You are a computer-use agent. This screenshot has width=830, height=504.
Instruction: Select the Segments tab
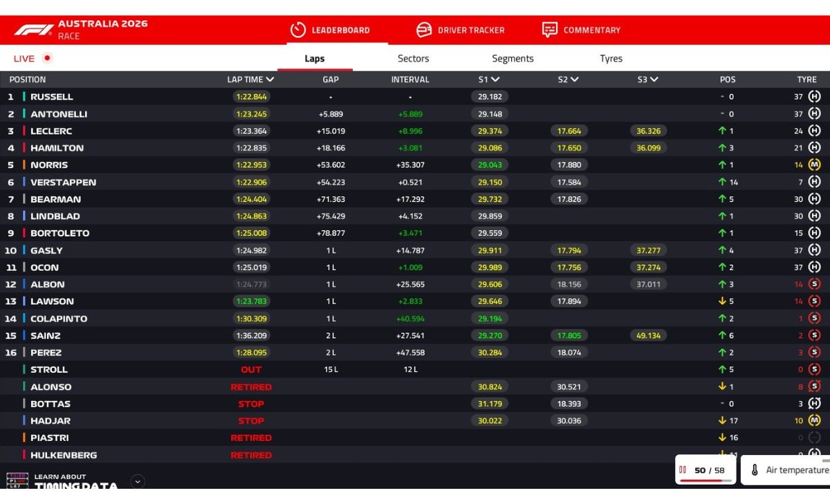tap(513, 59)
